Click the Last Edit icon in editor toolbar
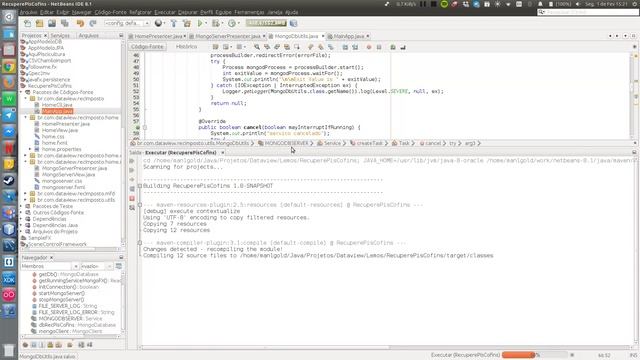The image size is (640, 360). click(x=216, y=47)
